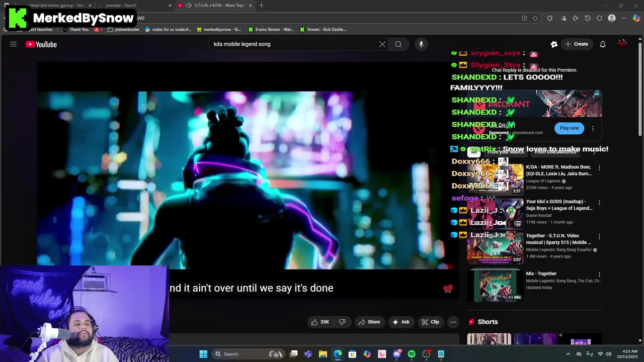644x362 pixels.
Task: Clear the YouTube search text with the X
Action: pos(382,44)
